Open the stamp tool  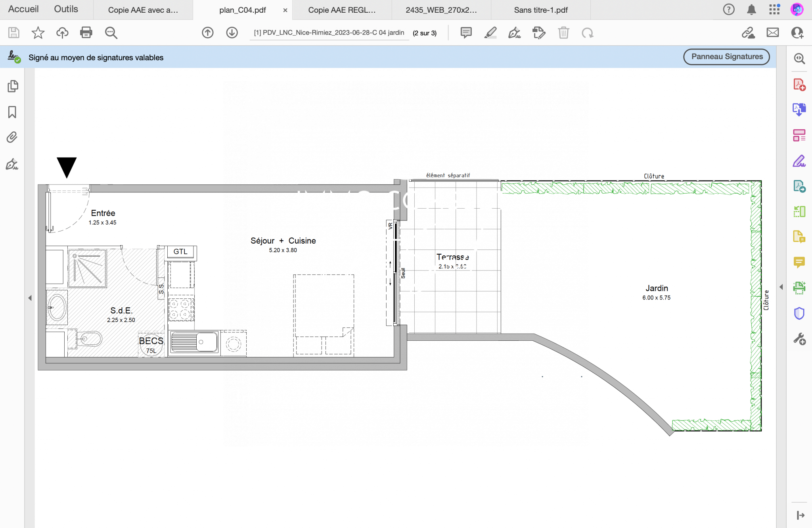click(x=539, y=33)
